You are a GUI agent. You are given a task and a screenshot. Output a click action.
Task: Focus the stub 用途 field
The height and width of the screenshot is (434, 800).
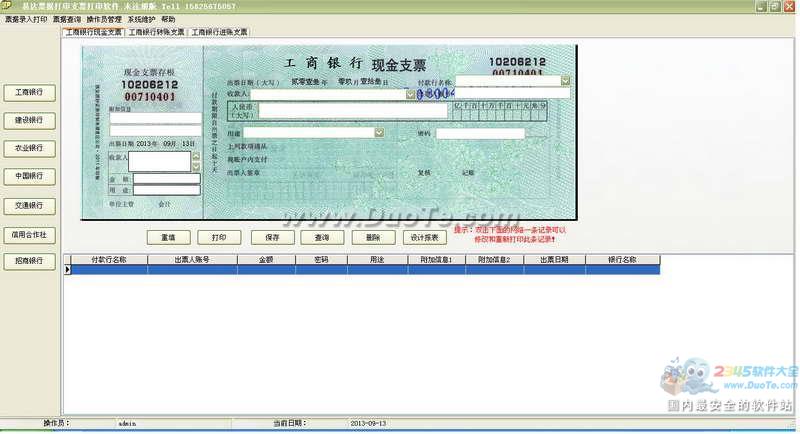coord(166,190)
